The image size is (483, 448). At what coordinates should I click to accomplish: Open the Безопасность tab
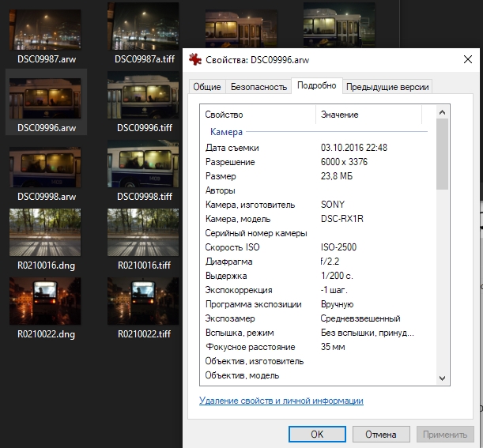coord(258,87)
